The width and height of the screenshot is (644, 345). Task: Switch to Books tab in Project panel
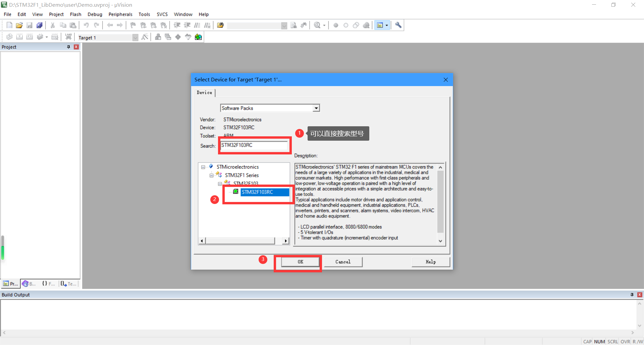[29, 284]
